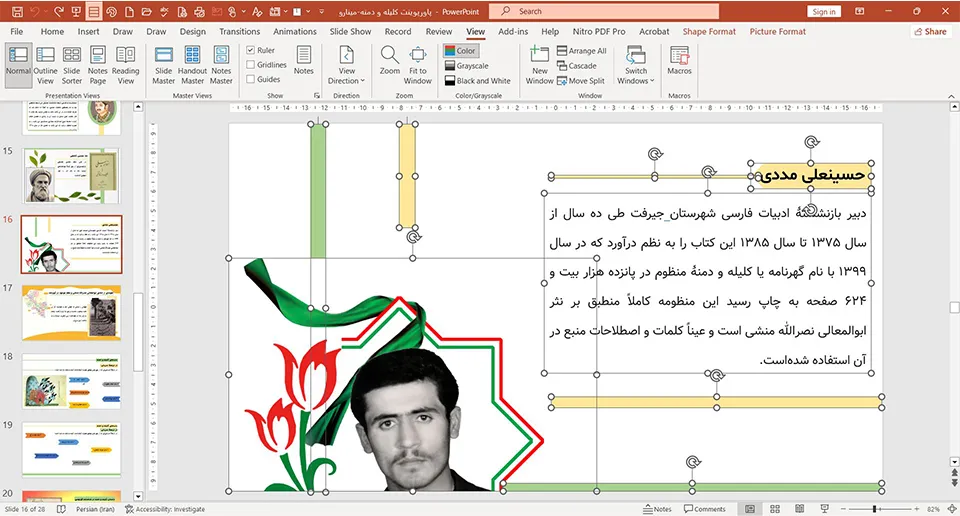Click Normal view icon in status bar
Screen dimensions: 960x516
[x=749, y=509]
